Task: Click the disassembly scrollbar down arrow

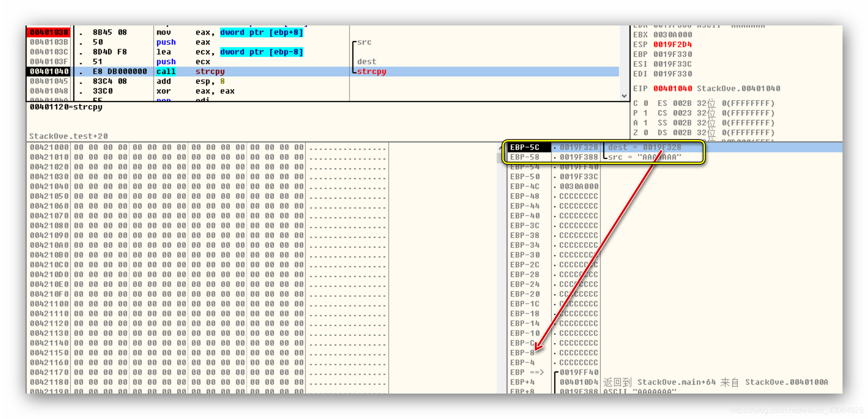Action: coord(624,96)
